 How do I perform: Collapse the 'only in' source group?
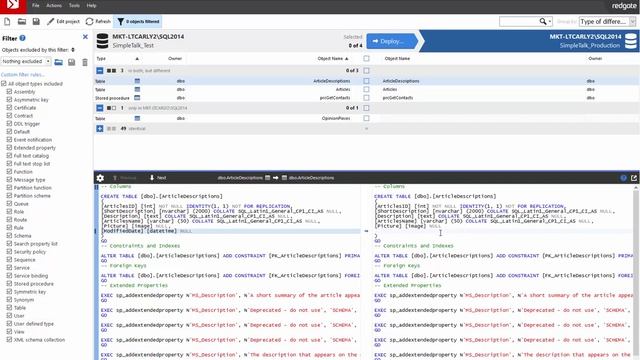click(x=100, y=108)
